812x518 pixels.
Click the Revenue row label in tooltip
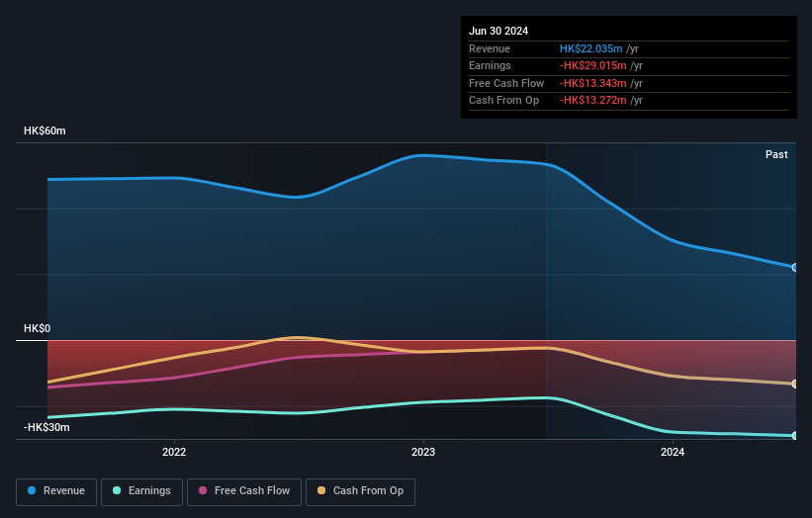490,48
